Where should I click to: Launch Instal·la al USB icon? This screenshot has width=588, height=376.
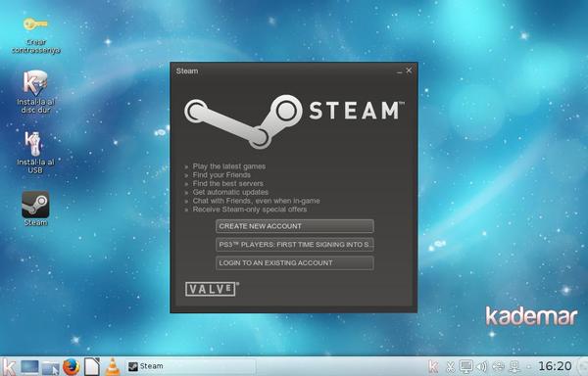pyautogui.click(x=34, y=144)
